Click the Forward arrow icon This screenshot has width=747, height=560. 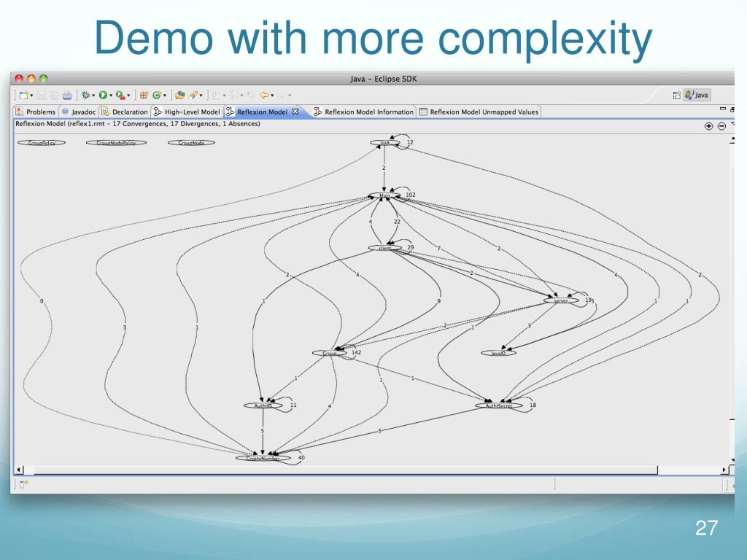282,96
